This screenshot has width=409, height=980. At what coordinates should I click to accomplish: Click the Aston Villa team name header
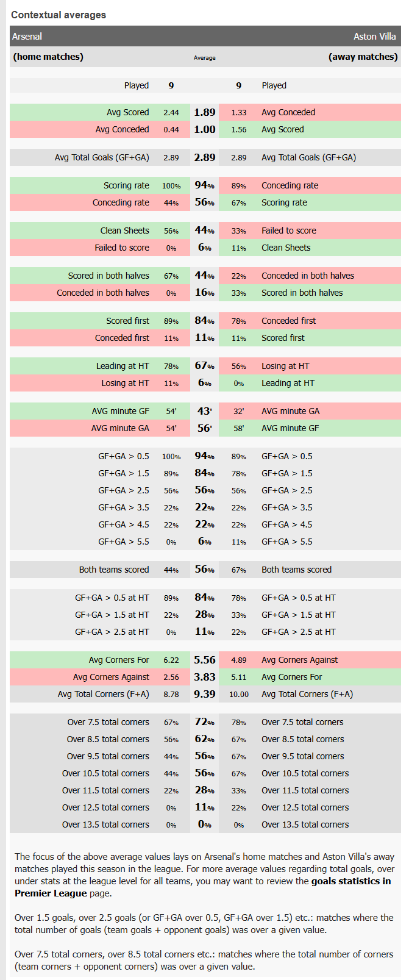point(374,37)
